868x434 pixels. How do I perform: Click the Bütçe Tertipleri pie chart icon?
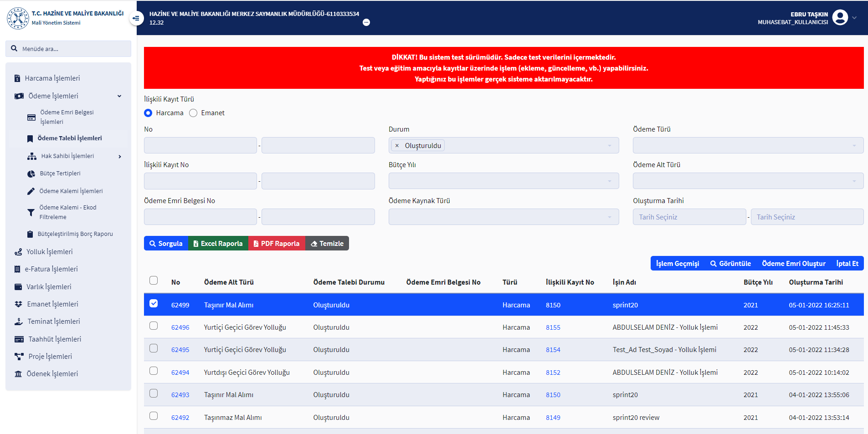(x=31, y=174)
